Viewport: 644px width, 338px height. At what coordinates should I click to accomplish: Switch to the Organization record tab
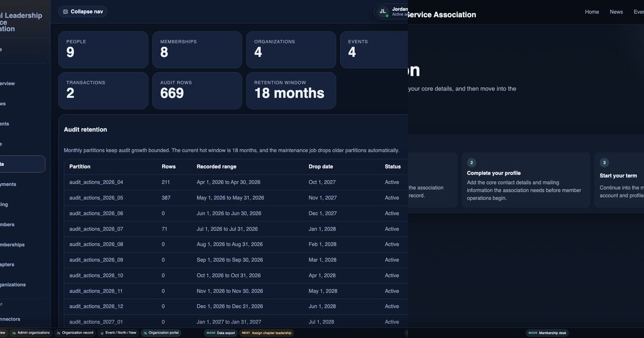(75, 333)
